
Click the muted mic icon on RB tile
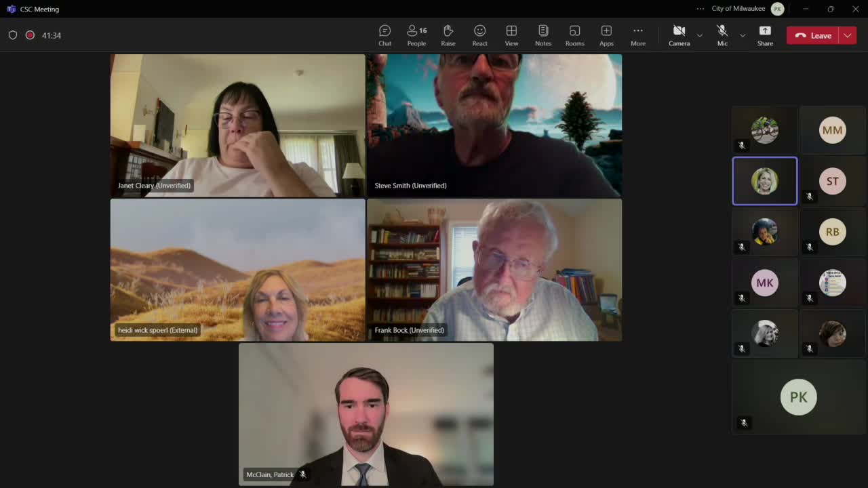click(810, 247)
